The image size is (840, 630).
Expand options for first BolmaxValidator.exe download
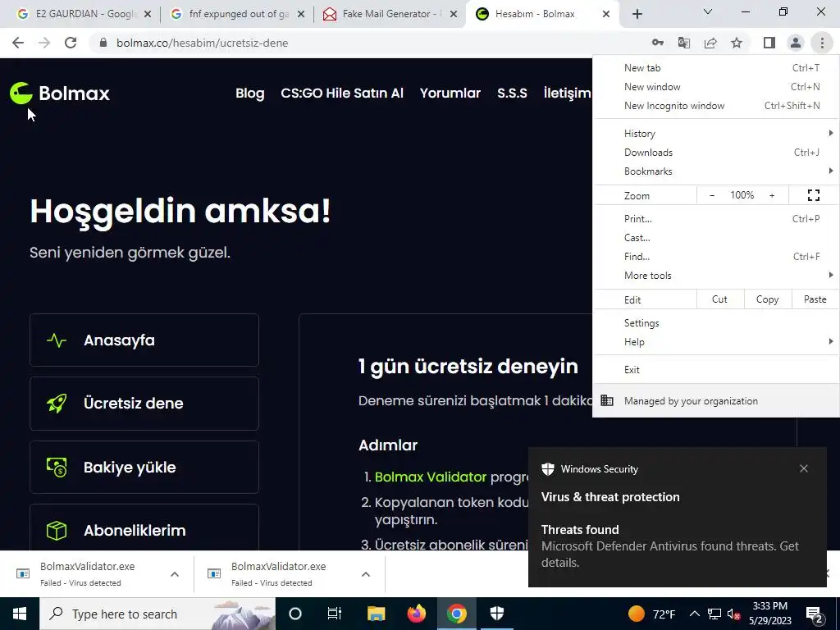(175, 574)
